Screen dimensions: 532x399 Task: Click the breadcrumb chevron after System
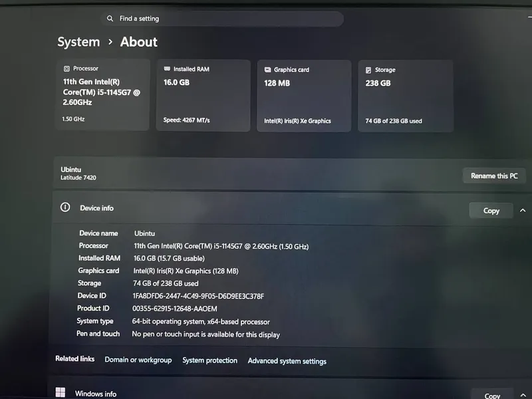(x=110, y=42)
